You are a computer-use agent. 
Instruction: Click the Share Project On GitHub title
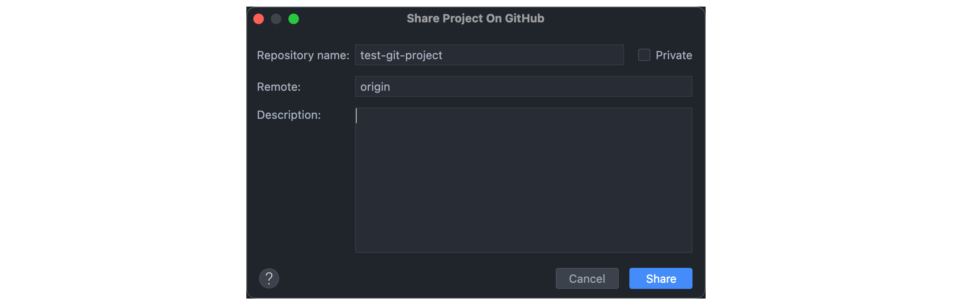click(x=475, y=18)
